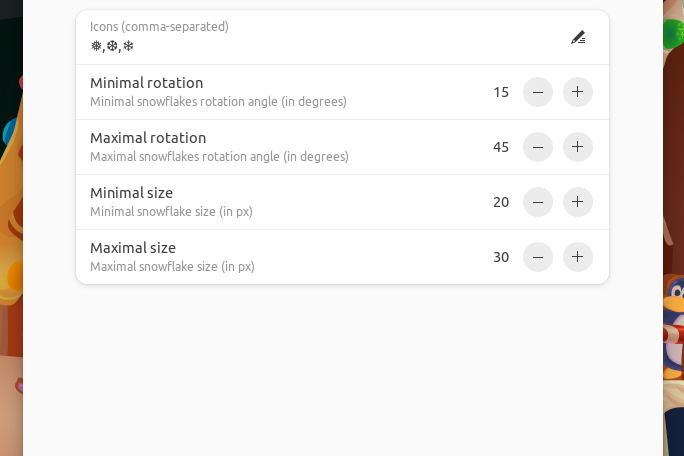This screenshot has width=684, height=456.
Task: Raise Maximal size using plus button
Action: (578, 257)
